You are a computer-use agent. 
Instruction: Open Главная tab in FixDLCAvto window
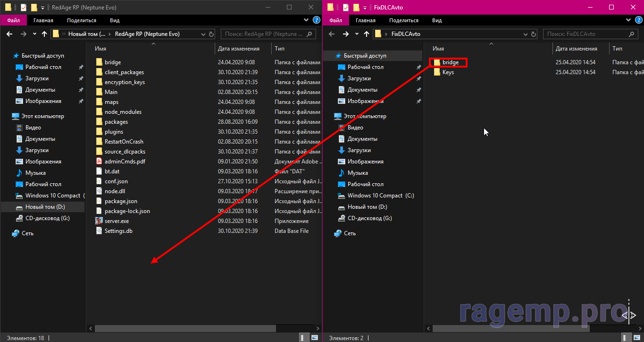(366, 20)
